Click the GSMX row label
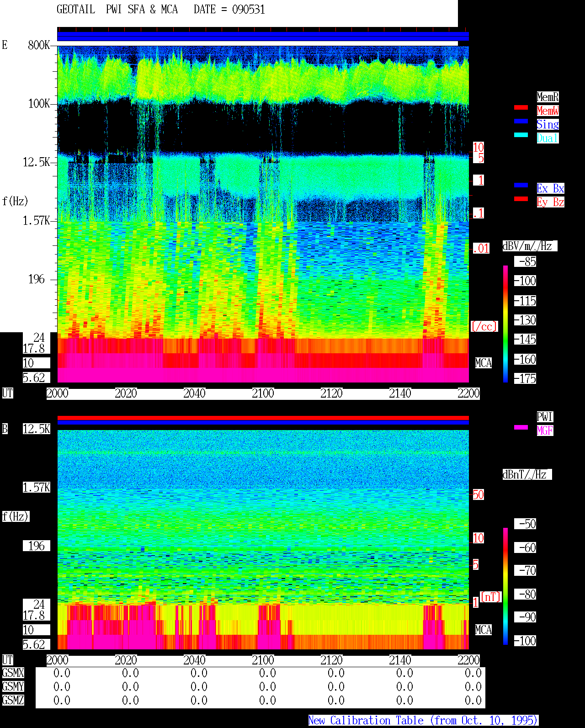This screenshot has width=585, height=728. tap(13, 673)
